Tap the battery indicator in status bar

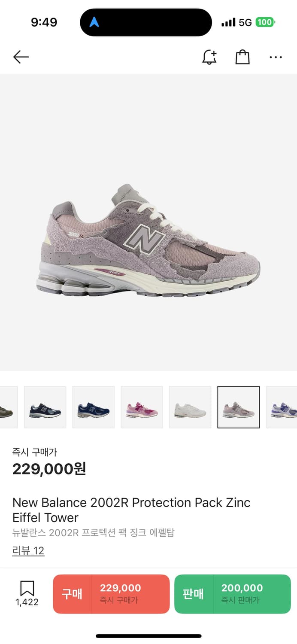265,22
